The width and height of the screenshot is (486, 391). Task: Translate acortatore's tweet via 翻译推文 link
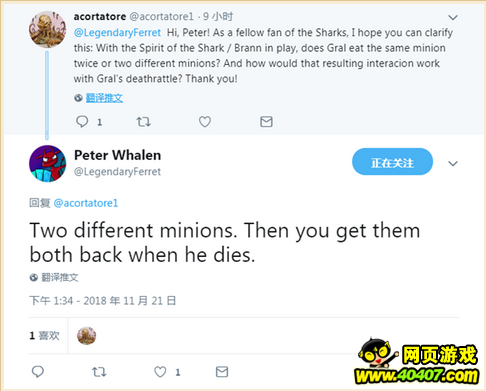[104, 98]
